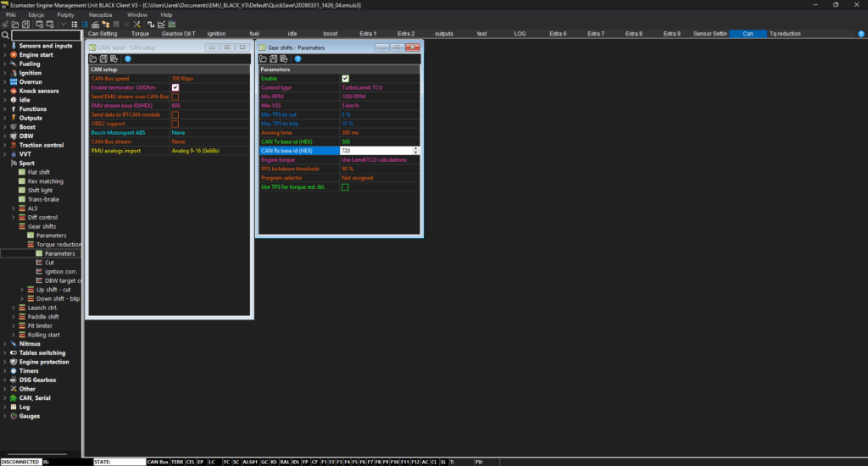
Task: Click the graph log icon in main toolbar
Action: pyautogui.click(x=161, y=25)
